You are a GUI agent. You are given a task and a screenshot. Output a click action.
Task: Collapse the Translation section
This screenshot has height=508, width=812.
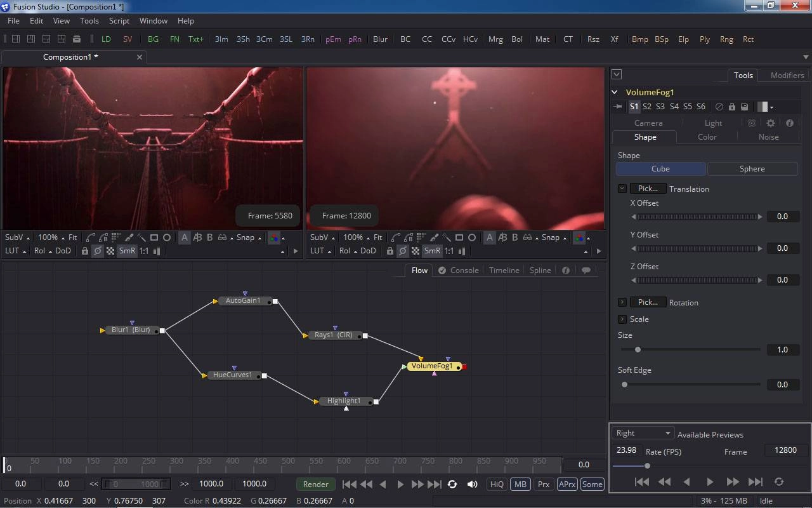click(622, 189)
